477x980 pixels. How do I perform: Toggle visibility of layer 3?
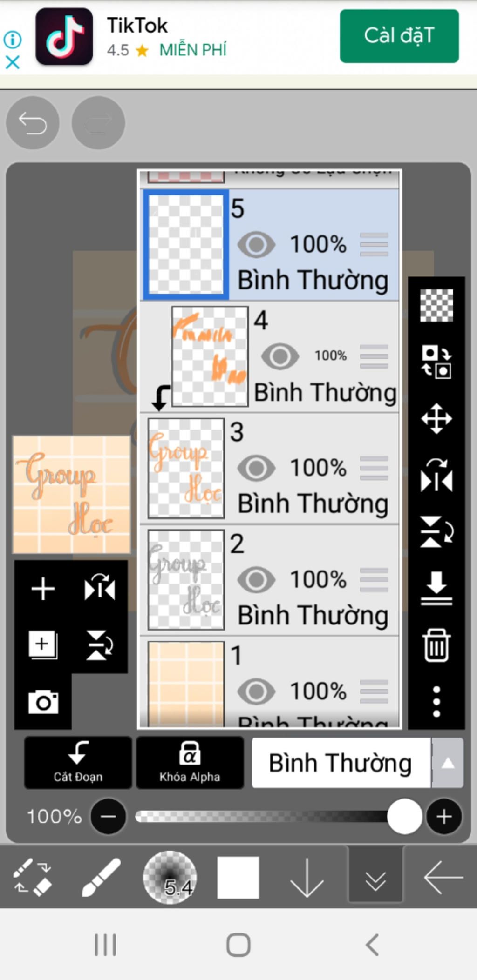pyautogui.click(x=256, y=468)
